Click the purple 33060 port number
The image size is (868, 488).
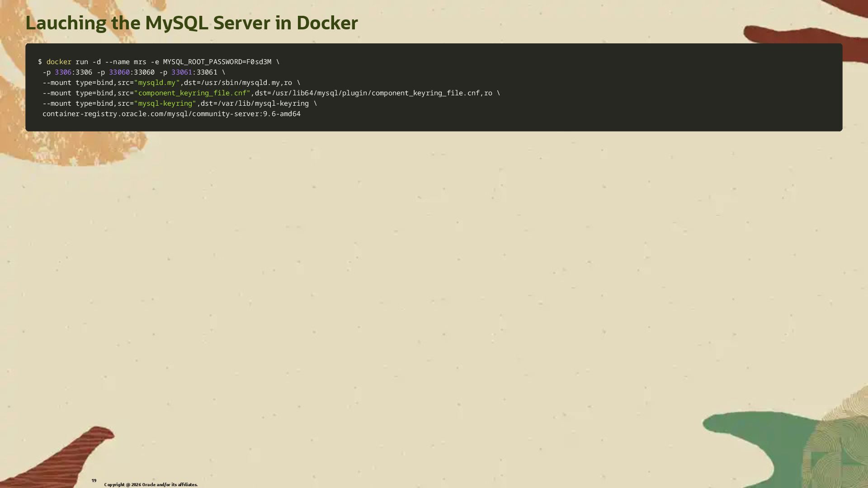point(119,72)
